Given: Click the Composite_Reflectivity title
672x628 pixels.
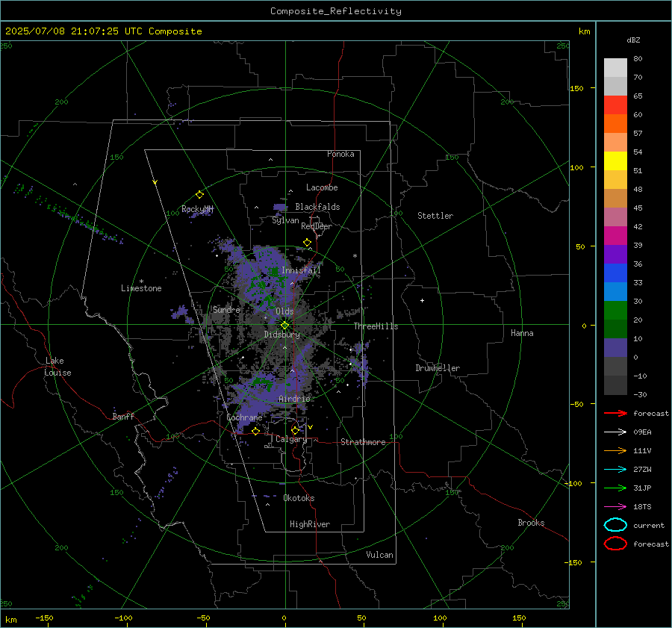Looking at the screenshot, I should (x=336, y=11).
